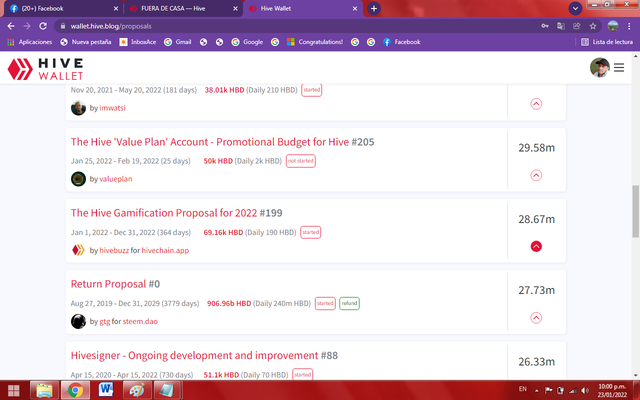Open the tab search dropdown arrow
Viewport: 640px width, 400px height.
coord(575,9)
